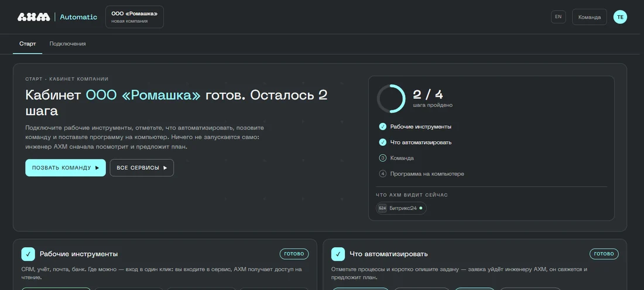Switch language with the EN button
644x290 pixels.
pos(558,17)
